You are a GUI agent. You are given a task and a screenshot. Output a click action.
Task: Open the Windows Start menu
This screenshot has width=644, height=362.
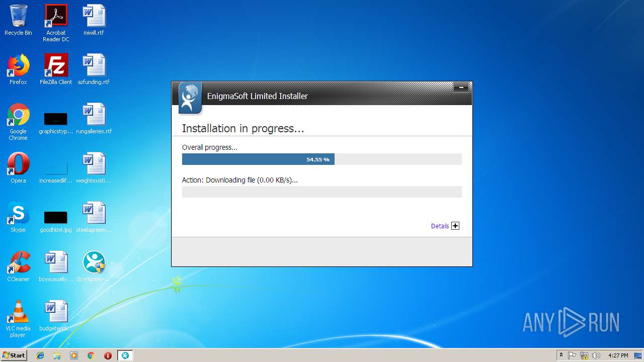[x=14, y=355]
